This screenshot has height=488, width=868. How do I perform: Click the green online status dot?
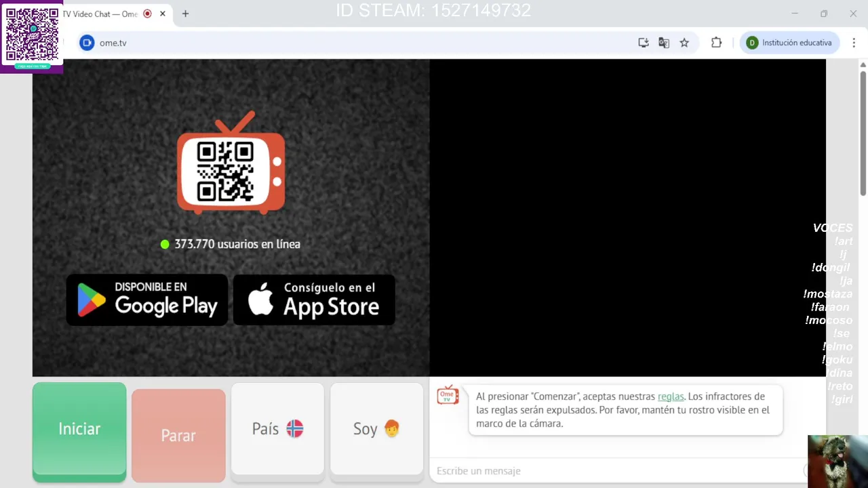coord(165,244)
